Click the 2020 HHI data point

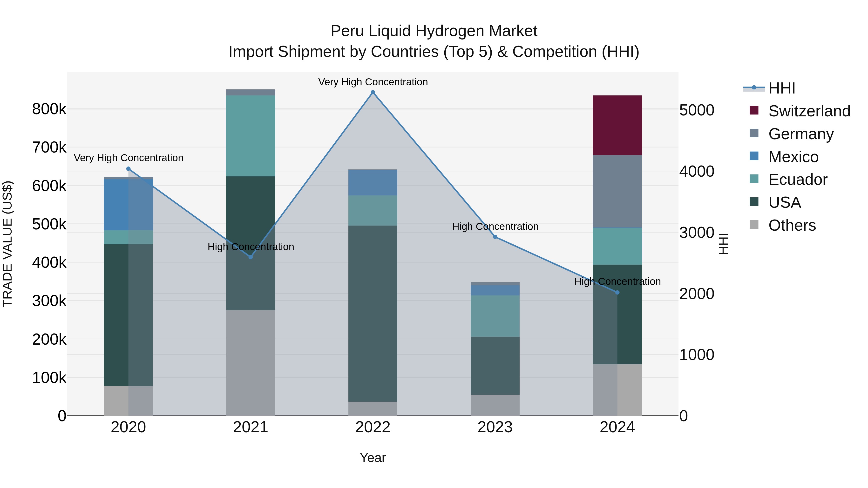coord(128,169)
